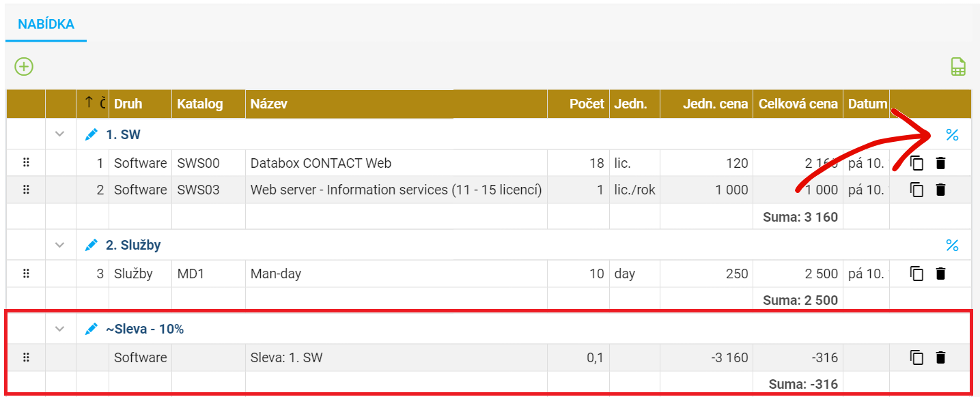Click the drag handle of Sleva: 1. SW row
This screenshot has height=397, width=980.
[26, 357]
